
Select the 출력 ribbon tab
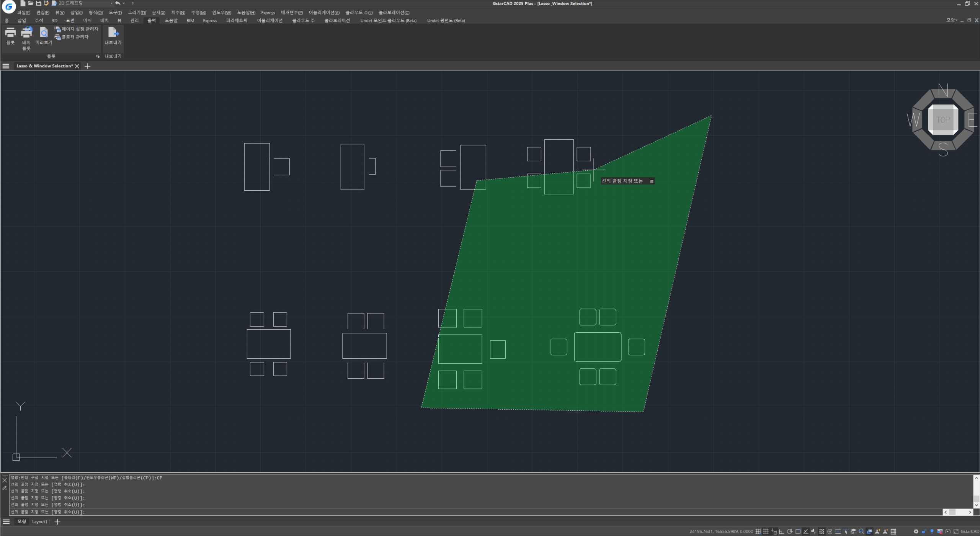coord(152,21)
